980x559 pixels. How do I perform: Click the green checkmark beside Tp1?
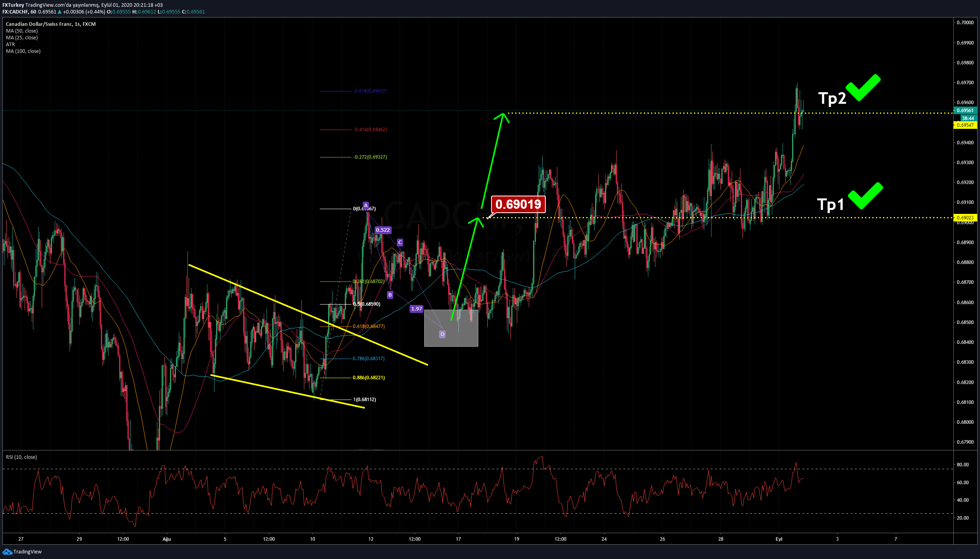(x=865, y=196)
